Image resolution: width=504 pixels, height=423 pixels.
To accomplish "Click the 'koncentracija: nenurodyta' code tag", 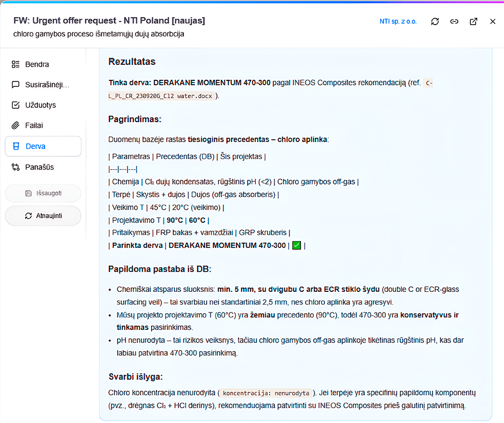I will click(265, 393).
